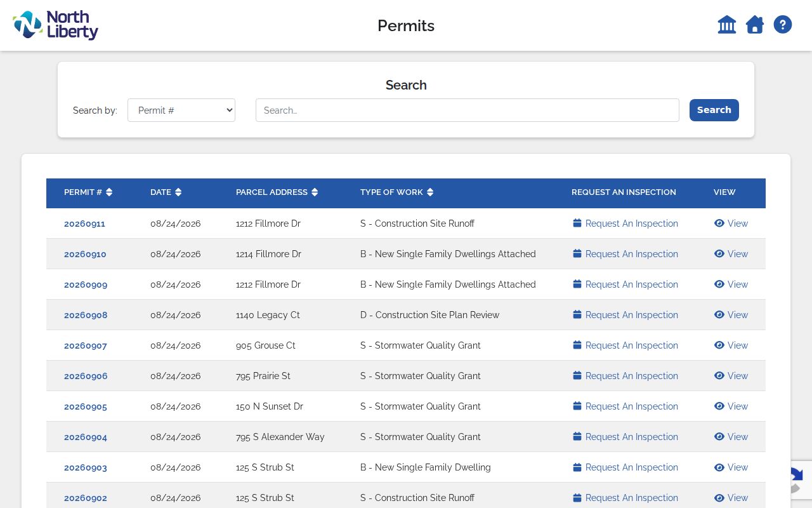Viewport: 812px width, 508px height.
Task: Sort by Type of Work column arrows
Action: pos(430,192)
